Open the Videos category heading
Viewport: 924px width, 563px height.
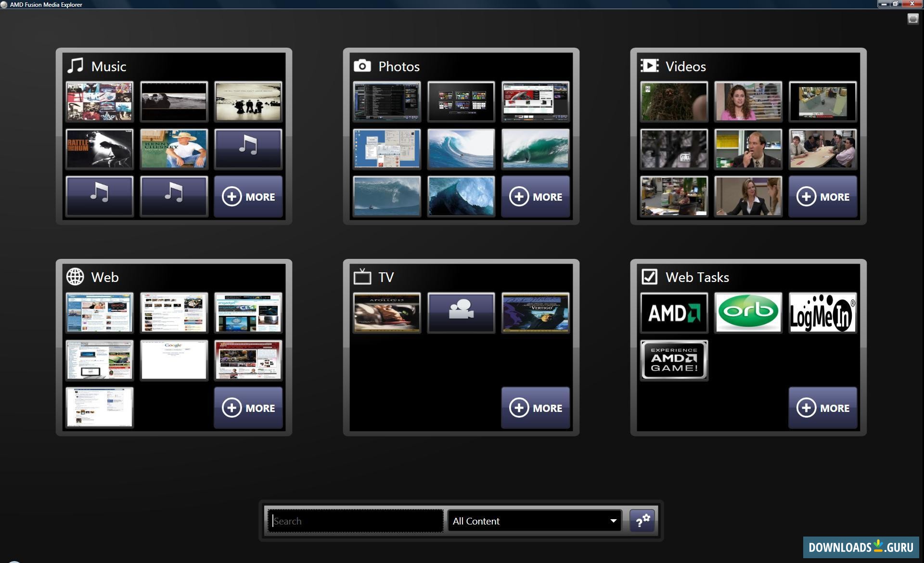pyautogui.click(x=685, y=66)
